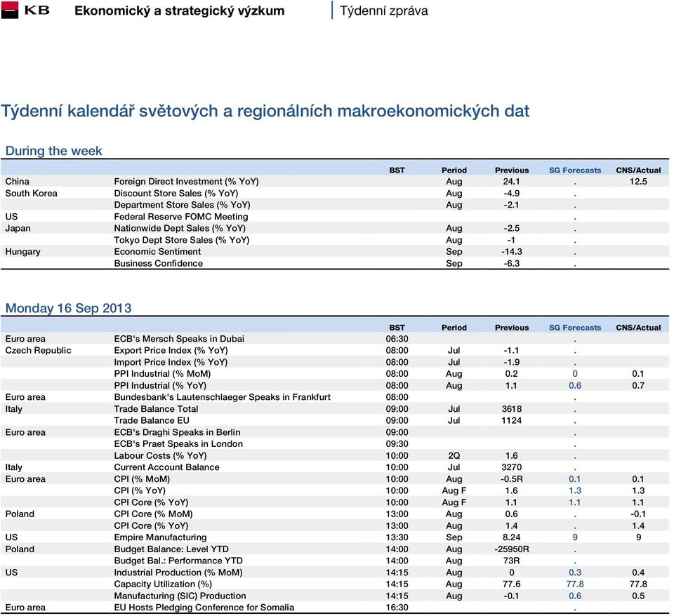Select 'PPI Industrial (% YoY)' row
The image size is (674, 616).
click(x=335, y=385)
